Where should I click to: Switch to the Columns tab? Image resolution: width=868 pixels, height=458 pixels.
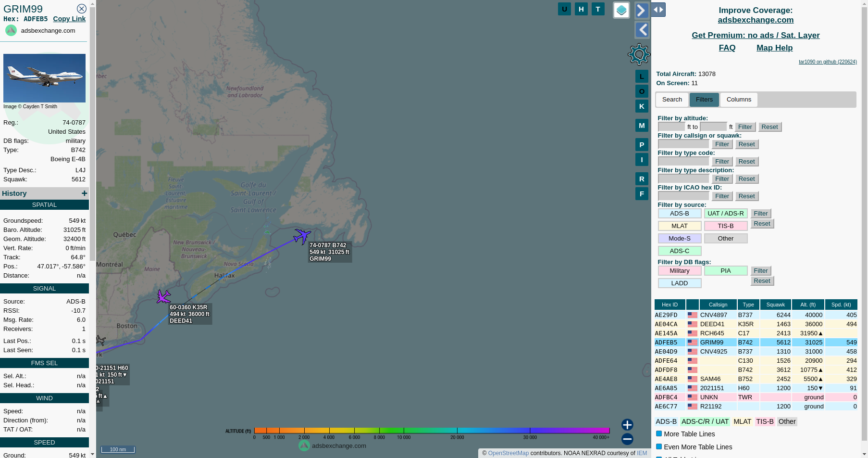point(739,100)
